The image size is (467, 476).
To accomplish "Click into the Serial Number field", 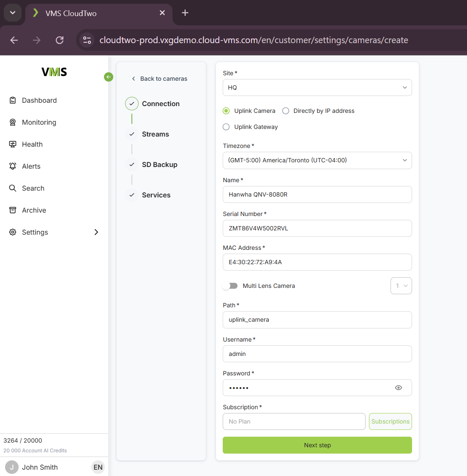I will pos(317,228).
